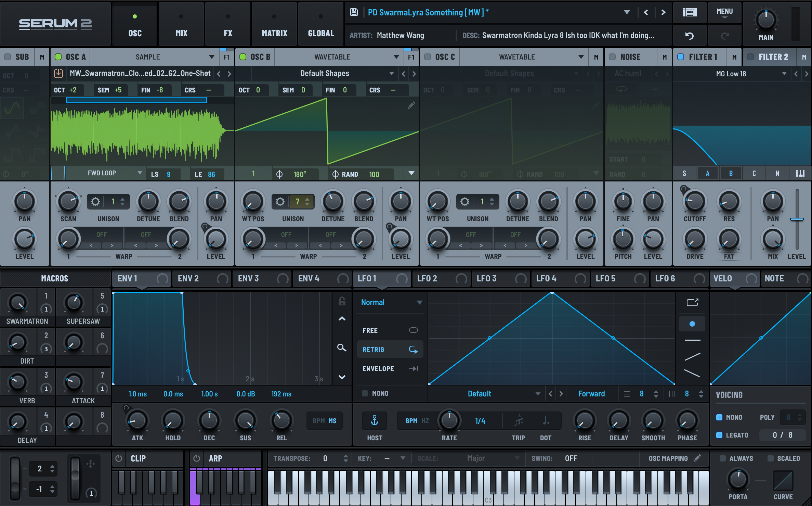This screenshot has height=506, width=812.
Task: Select the LFO 2 tab
Action: pos(428,278)
